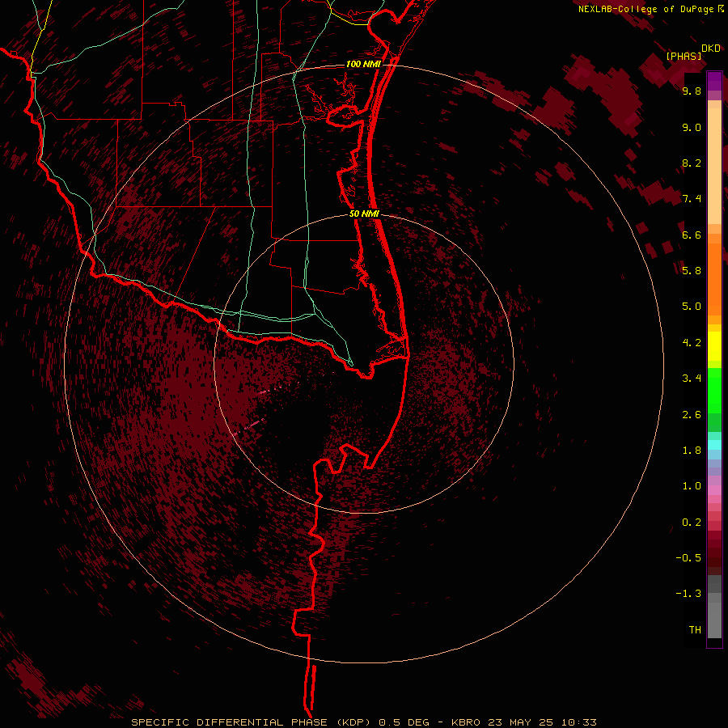728x728 pixels.
Task: Select the -1.3 scale label
Action: [x=688, y=594]
